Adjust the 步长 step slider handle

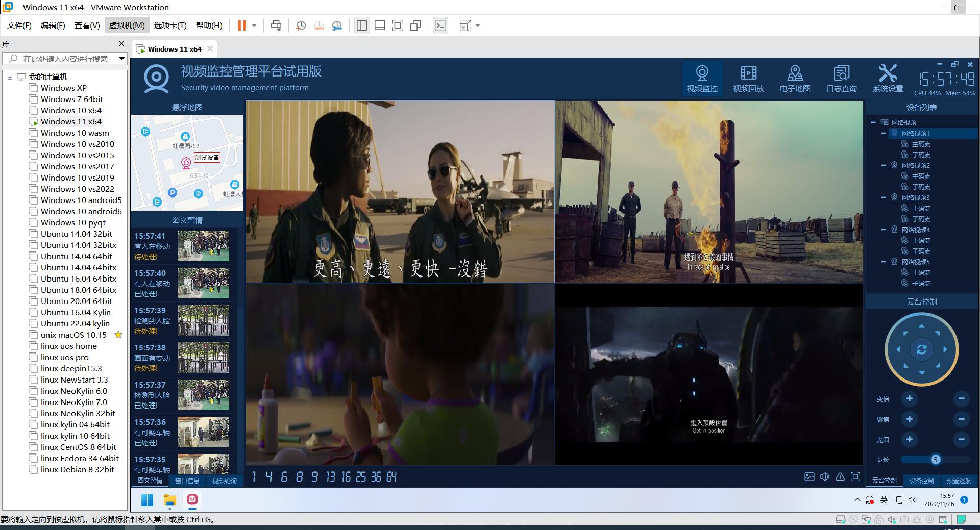pos(935,460)
